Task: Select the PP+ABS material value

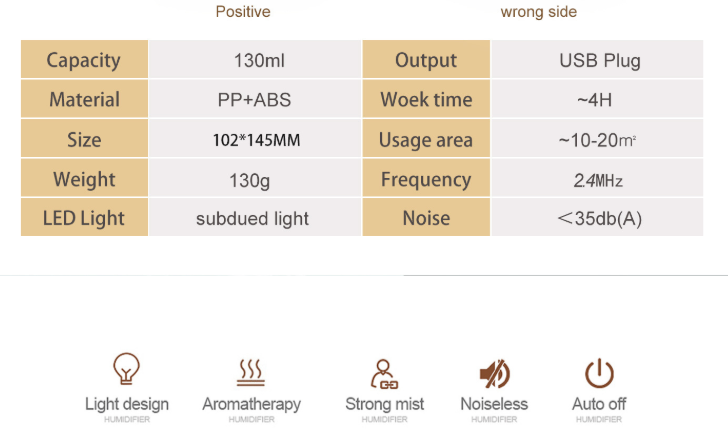Action: (x=254, y=100)
